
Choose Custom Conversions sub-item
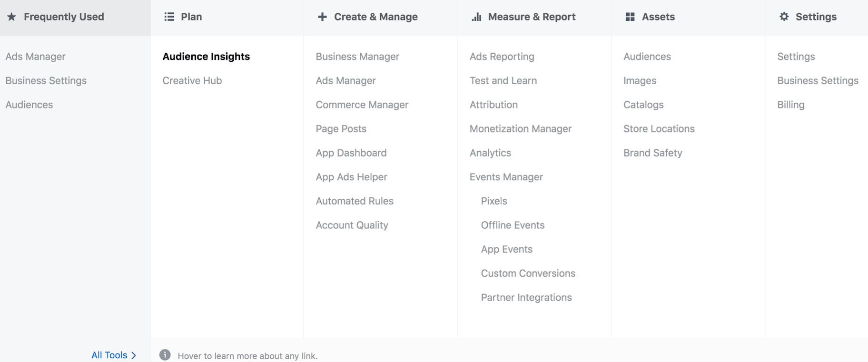click(x=528, y=274)
